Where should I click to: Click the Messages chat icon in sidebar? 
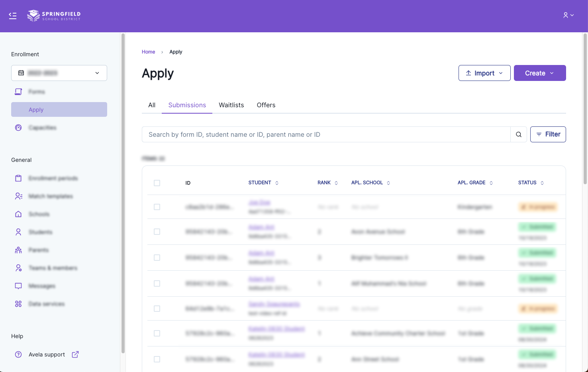18,286
